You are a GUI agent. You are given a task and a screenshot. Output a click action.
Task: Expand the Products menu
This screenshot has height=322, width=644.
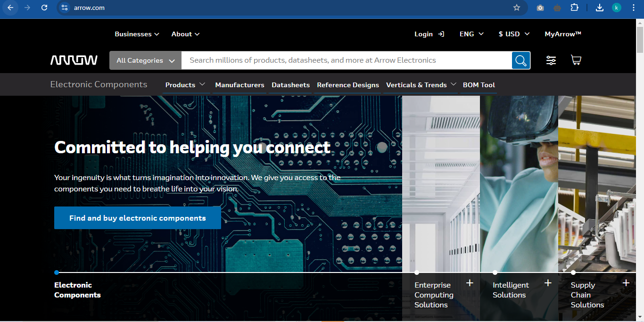point(185,85)
